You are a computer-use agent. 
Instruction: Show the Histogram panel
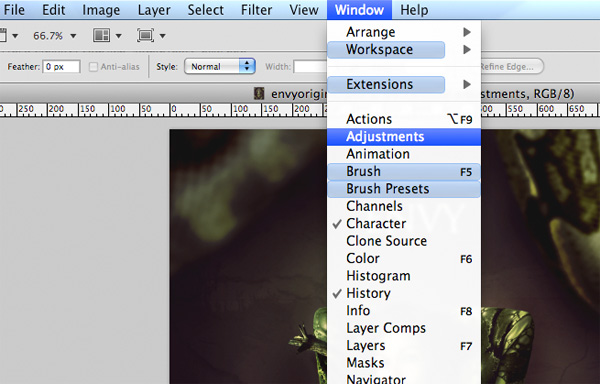tap(404, 276)
